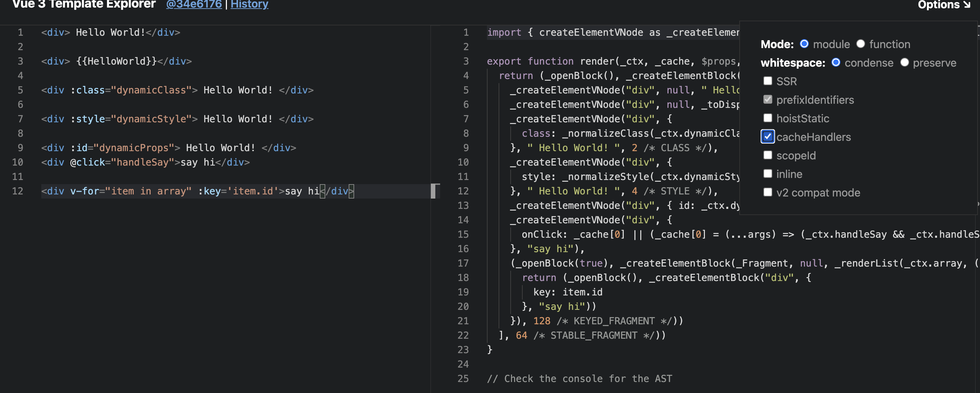Turn on the inline option
This screenshot has width=980, height=393.
pos(767,174)
